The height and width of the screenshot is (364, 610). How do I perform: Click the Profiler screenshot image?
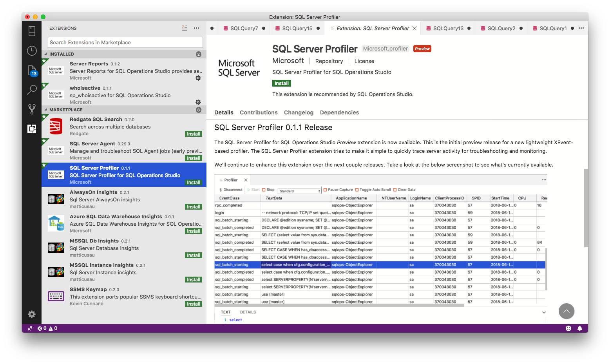[381, 249]
